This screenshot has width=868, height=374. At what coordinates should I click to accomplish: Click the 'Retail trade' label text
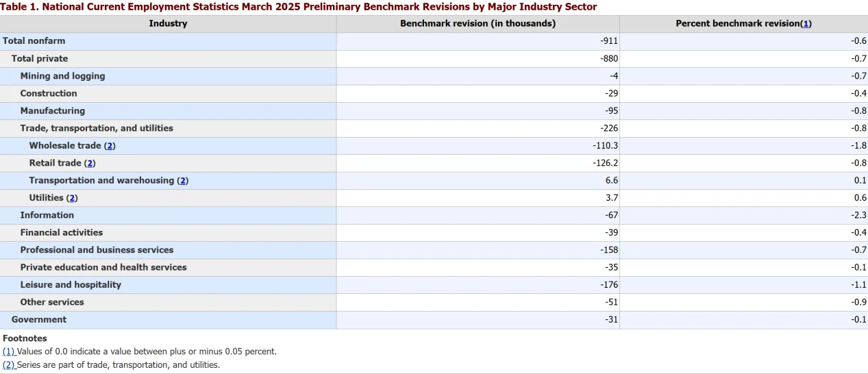tap(55, 163)
